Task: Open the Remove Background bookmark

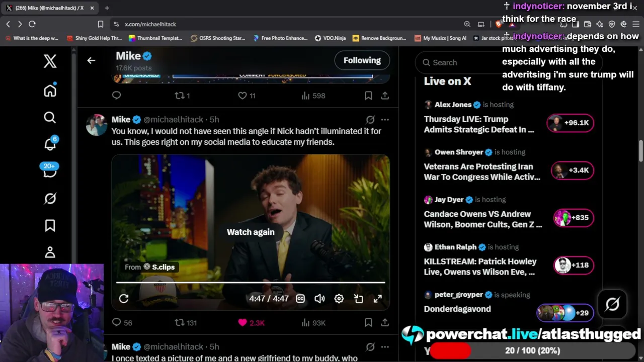Action: (x=379, y=38)
